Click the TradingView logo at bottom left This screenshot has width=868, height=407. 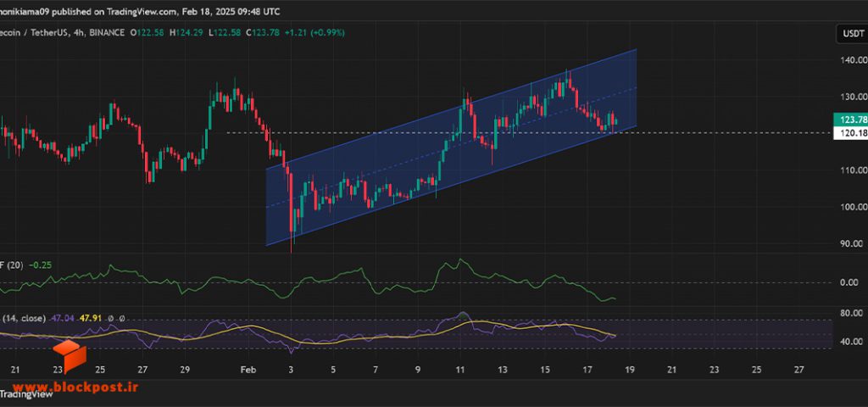point(26,394)
